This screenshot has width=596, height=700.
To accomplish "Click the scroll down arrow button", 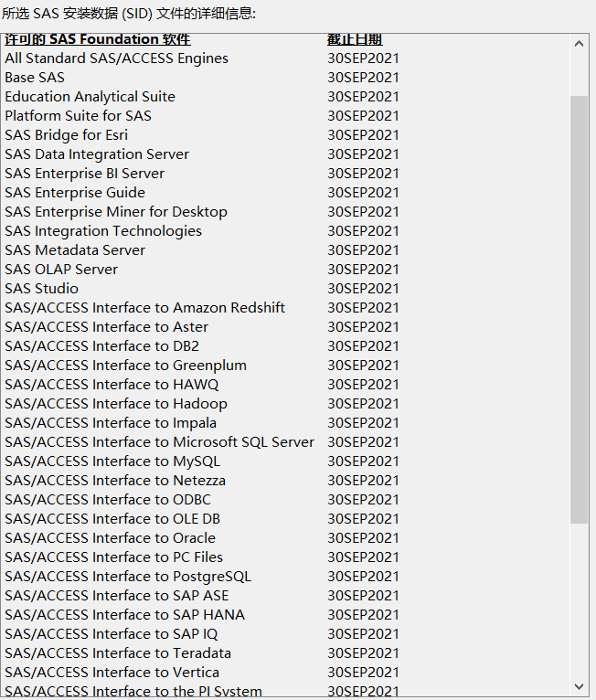I will [x=579, y=686].
